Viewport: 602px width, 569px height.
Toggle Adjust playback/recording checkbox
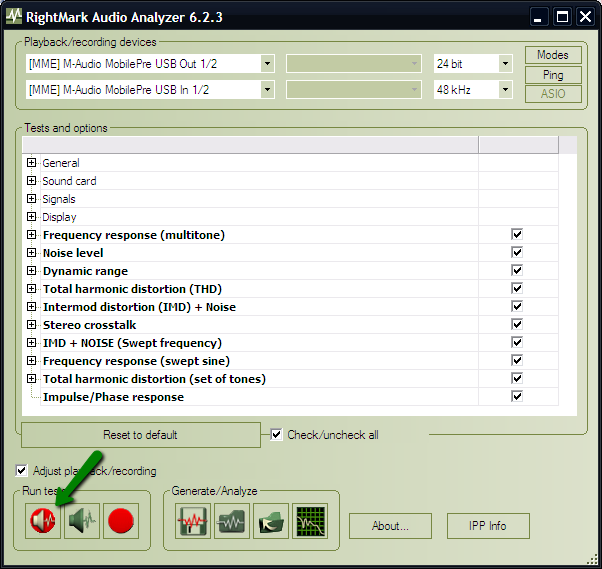tap(21, 470)
